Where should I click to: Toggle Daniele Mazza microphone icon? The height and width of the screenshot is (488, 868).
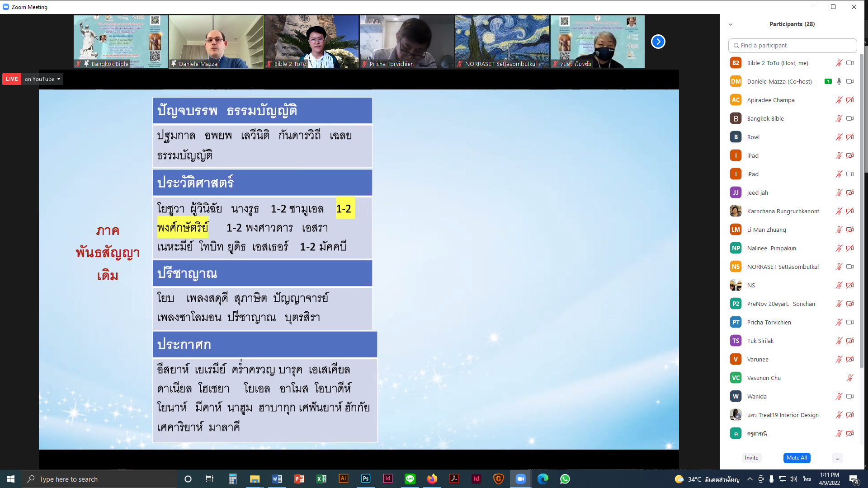[839, 81]
